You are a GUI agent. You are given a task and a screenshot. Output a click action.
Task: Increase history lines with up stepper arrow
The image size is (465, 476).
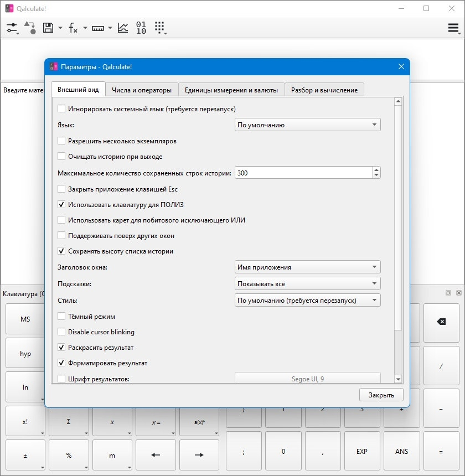(376, 170)
